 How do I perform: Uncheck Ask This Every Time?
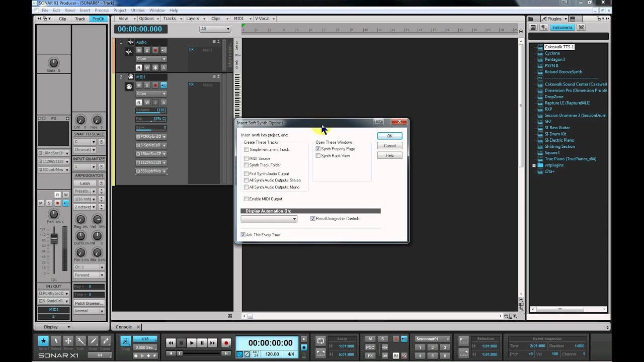click(243, 235)
